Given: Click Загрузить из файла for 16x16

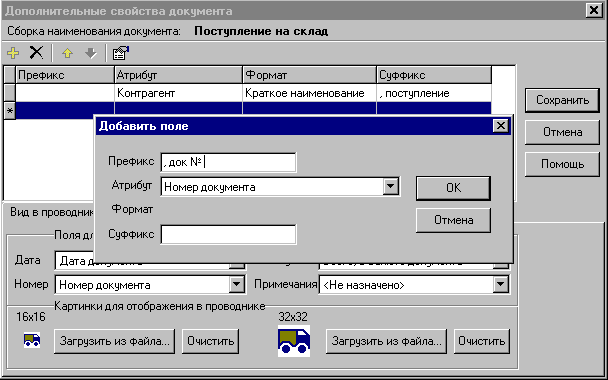Looking at the screenshot, I should click(x=114, y=341).
